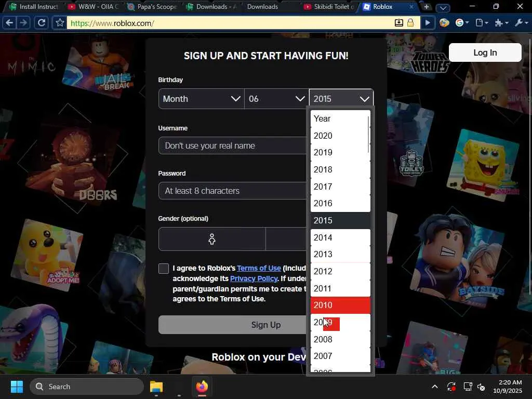Select the gender figure icon option

pos(212,239)
